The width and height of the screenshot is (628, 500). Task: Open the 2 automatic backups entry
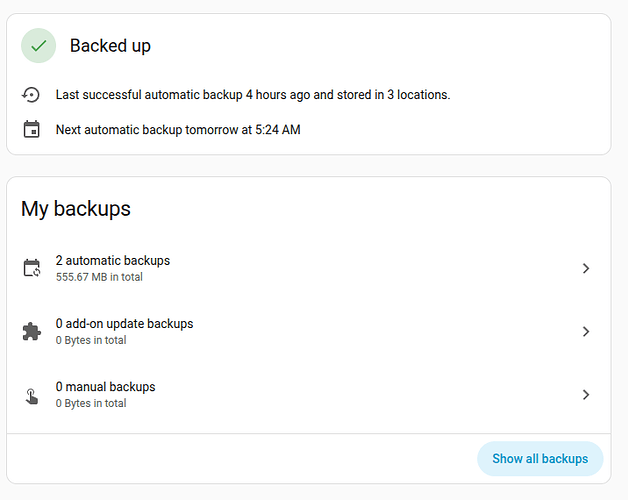tap(113, 261)
